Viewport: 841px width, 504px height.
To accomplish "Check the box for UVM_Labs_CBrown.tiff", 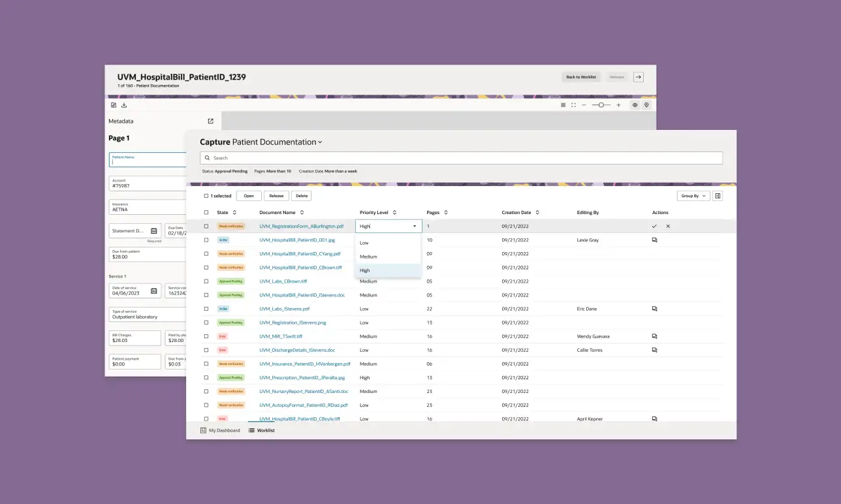I will point(206,281).
